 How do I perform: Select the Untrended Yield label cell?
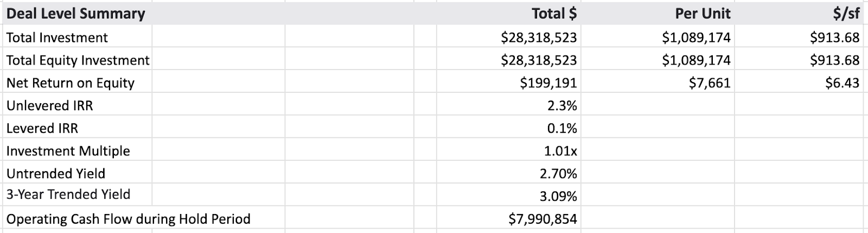pos(77,174)
